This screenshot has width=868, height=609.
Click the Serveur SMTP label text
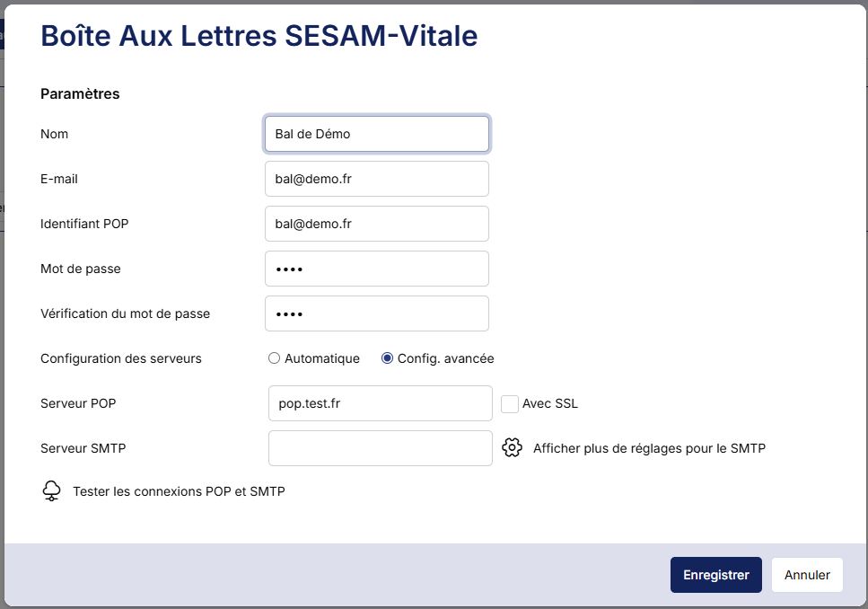pos(83,448)
